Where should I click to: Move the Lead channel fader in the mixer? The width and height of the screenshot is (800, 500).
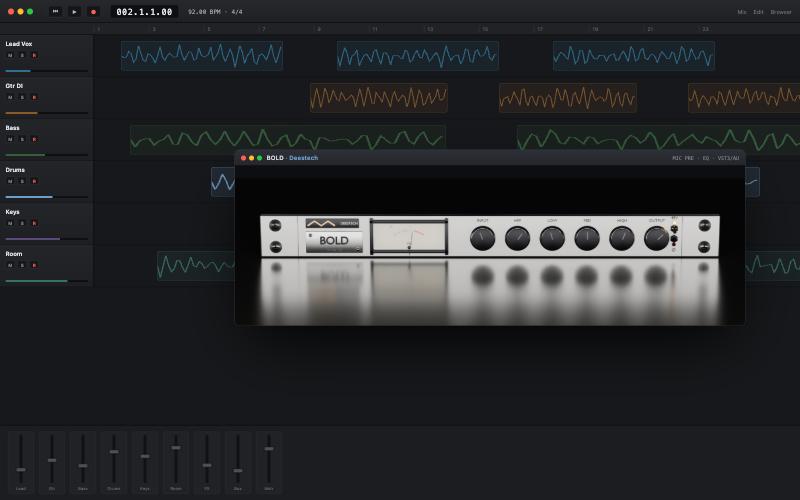click(21, 469)
